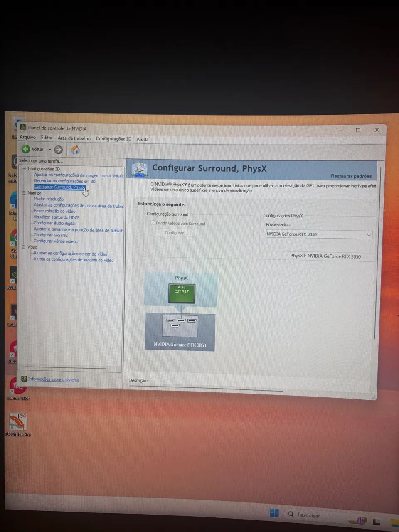The width and height of the screenshot is (399, 532).
Task: Select Configurar G-SYNC task
Action: coord(51,235)
